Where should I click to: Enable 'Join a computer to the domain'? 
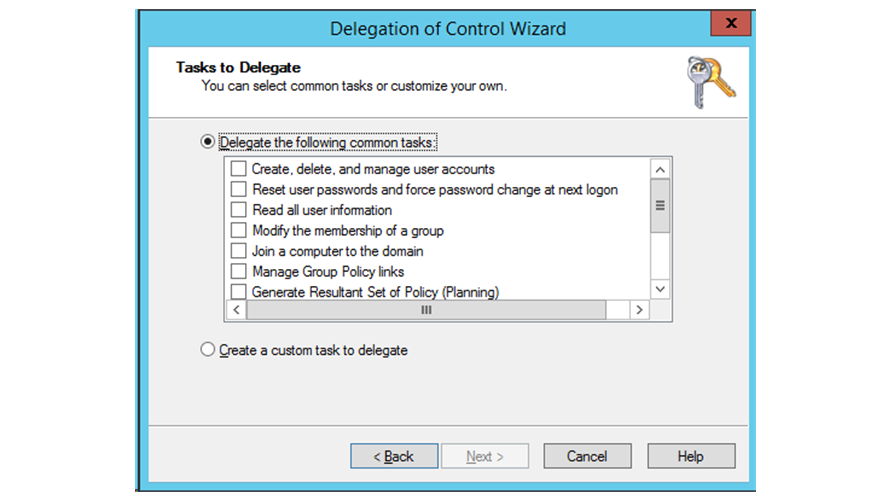(238, 251)
